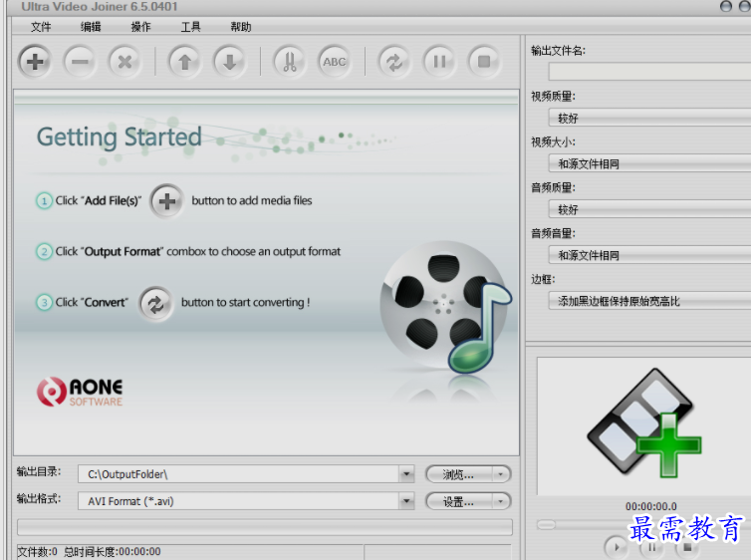Play the preview video
The image size is (751, 560).
[617, 547]
